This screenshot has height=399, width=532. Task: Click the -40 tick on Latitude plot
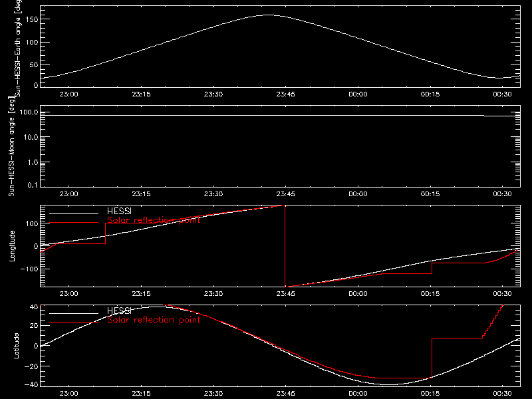[x=31, y=385]
